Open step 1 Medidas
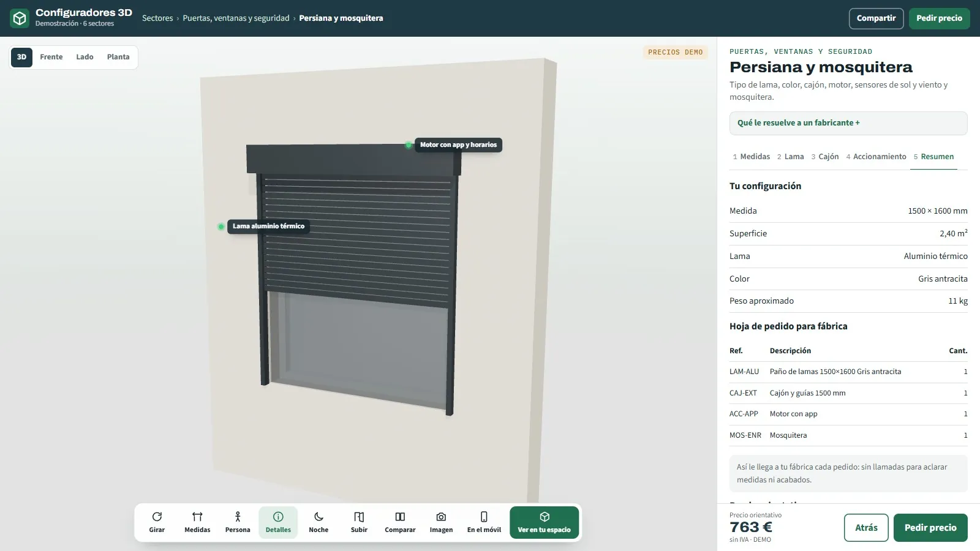The height and width of the screenshot is (551, 980). click(x=752, y=157)
